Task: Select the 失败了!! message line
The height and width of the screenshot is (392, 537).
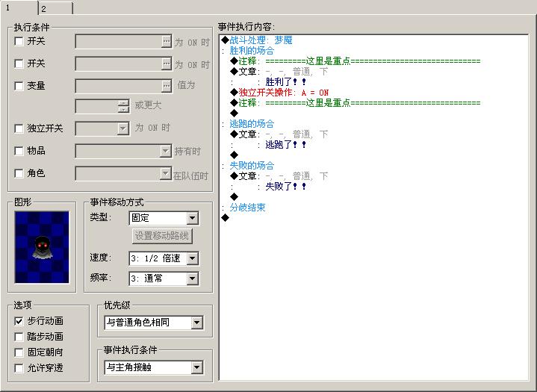Action: point(285,187)
